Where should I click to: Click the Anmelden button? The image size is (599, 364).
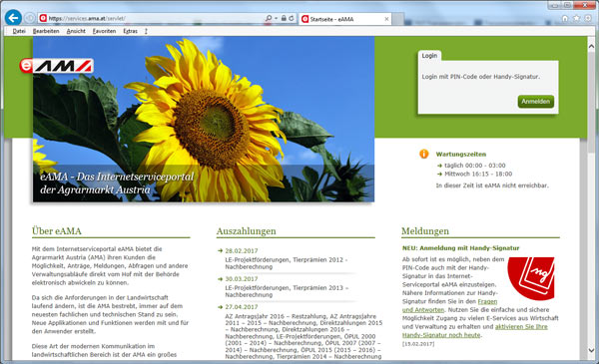coord(536,102)
